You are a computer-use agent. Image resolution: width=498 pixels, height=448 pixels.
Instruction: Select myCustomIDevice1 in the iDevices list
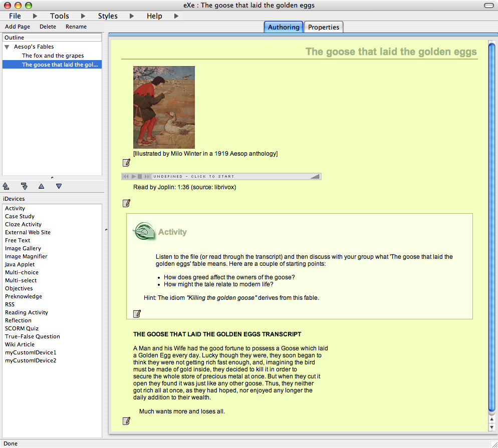(x=31, y=352)
